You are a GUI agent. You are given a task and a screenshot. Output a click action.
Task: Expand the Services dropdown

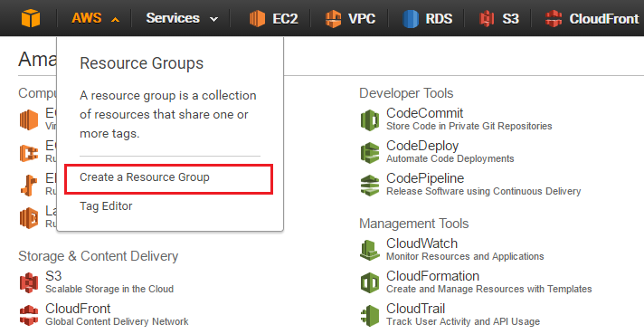[x=182, y=18]
